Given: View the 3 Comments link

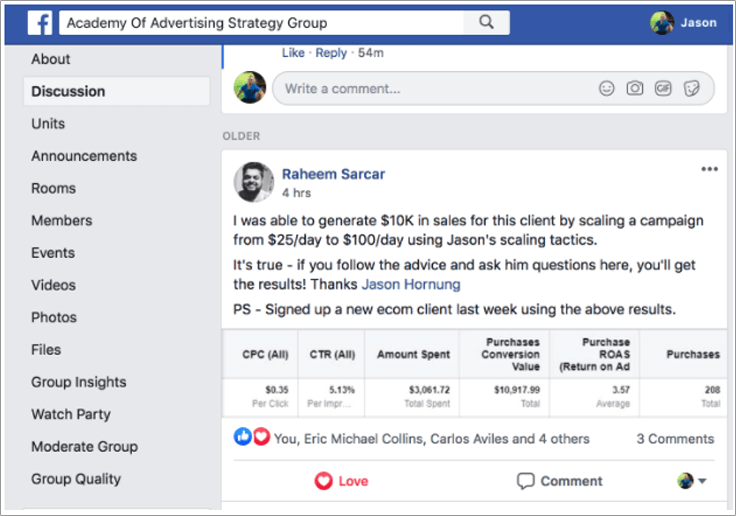Looking at the screenshot, I should tap(675, 439).
